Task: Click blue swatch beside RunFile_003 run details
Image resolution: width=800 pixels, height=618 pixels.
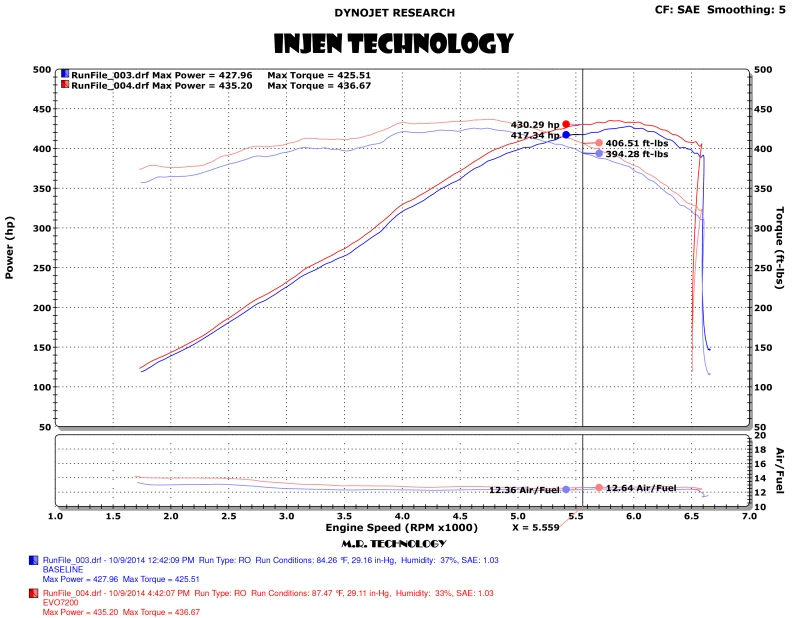Action: click(x=36, y=561)
